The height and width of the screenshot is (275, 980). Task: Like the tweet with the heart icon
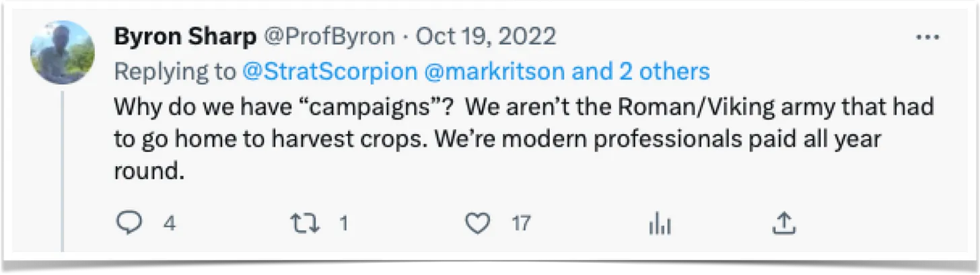tap(478, 223)
